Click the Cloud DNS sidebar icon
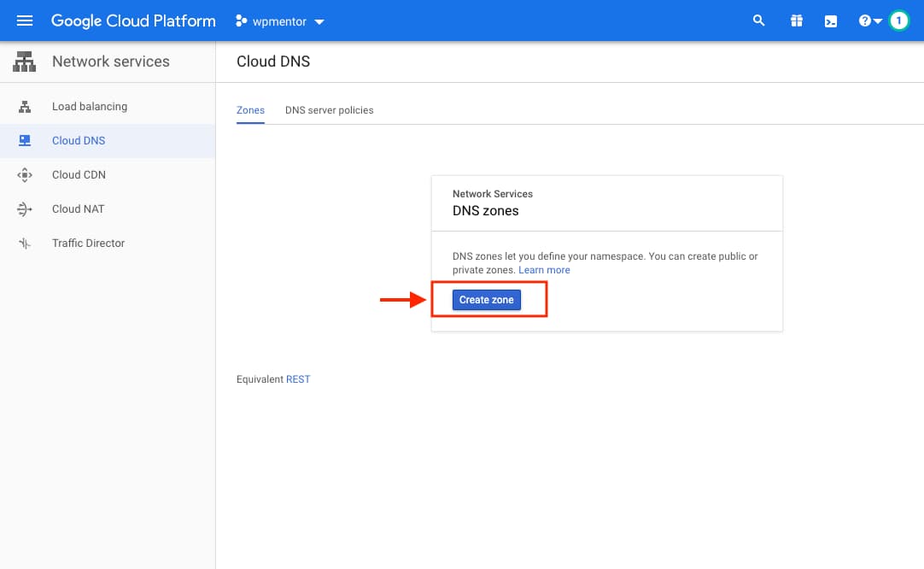 click(x=25, y=141)
